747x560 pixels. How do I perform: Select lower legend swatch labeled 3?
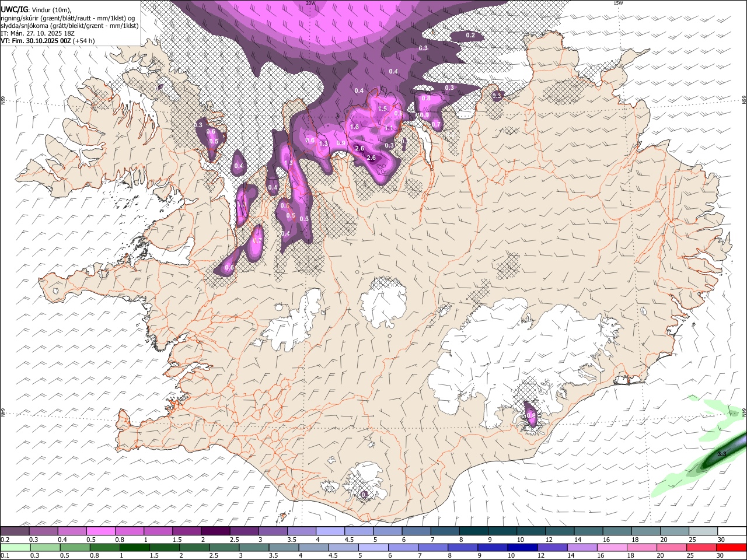254,547
